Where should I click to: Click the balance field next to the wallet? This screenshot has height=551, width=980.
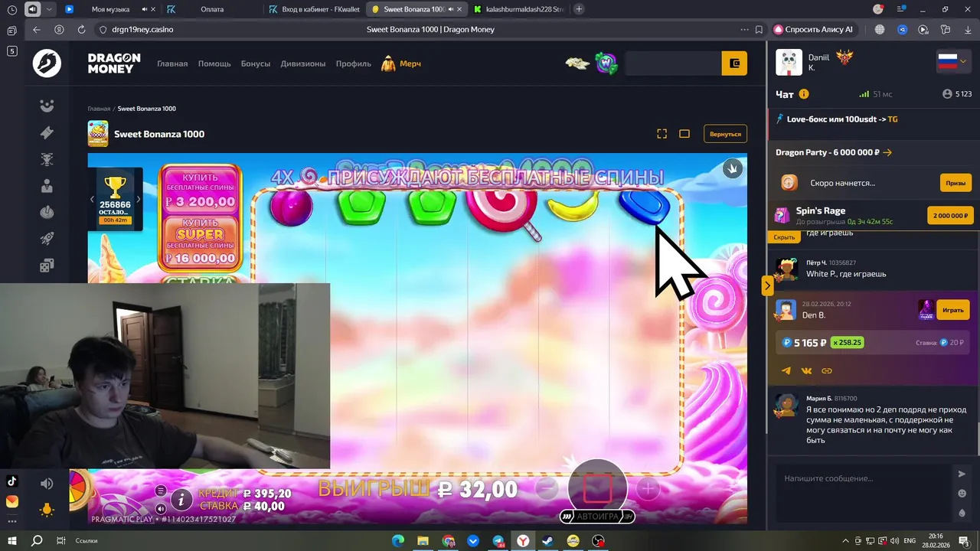pyautogui.click(x=673, y=63)
